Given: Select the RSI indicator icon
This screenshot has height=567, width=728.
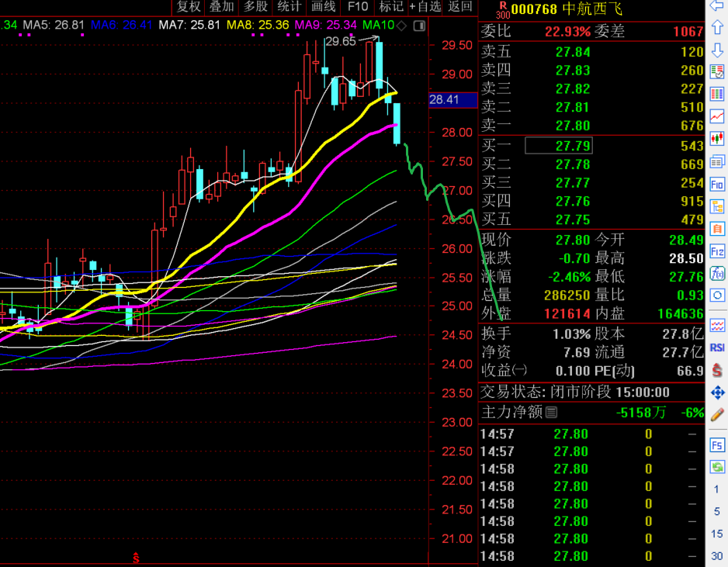Looking at the screenshot, I should [x=717, y=347].
